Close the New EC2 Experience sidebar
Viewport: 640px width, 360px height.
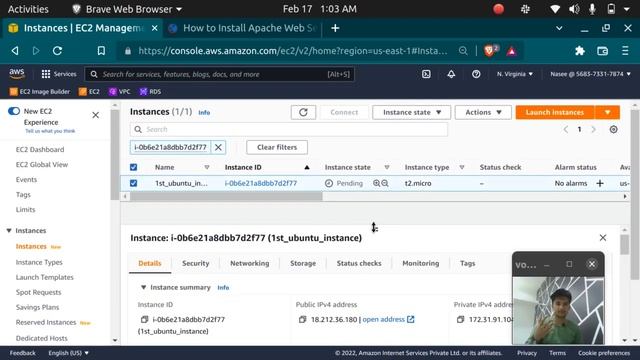[96, 115]
